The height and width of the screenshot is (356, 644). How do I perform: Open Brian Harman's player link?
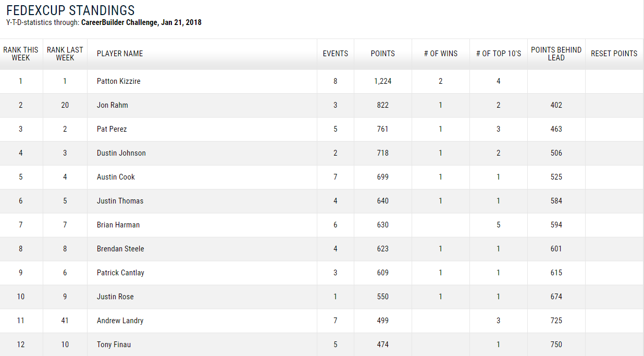118,225
